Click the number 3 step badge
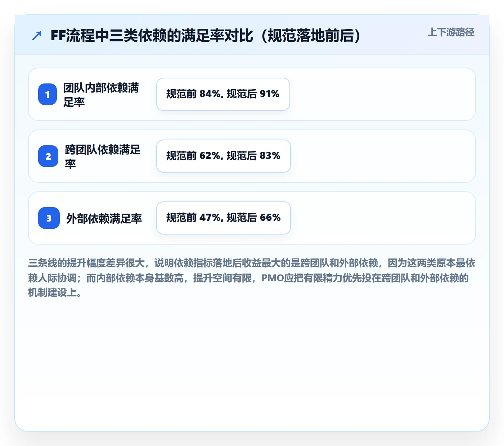This screenshot has width=504, height=446. coord(49,218)
